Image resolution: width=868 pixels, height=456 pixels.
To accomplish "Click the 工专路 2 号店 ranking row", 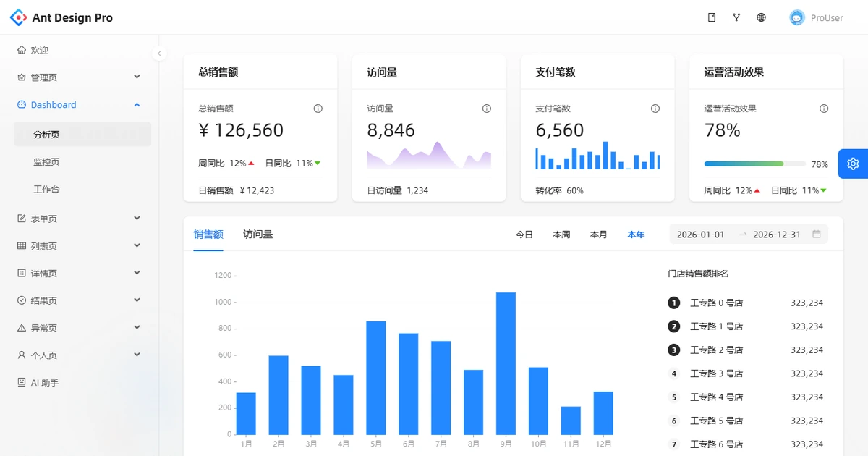I will [x=745, y=350].
